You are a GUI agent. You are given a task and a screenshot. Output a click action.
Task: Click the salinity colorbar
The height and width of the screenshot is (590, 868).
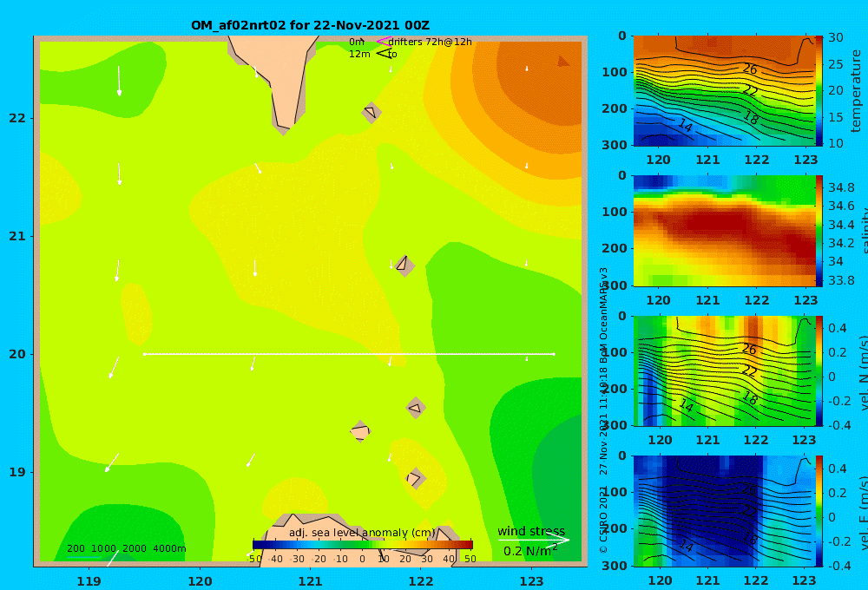pyautogui.click(x=820, y=231)
